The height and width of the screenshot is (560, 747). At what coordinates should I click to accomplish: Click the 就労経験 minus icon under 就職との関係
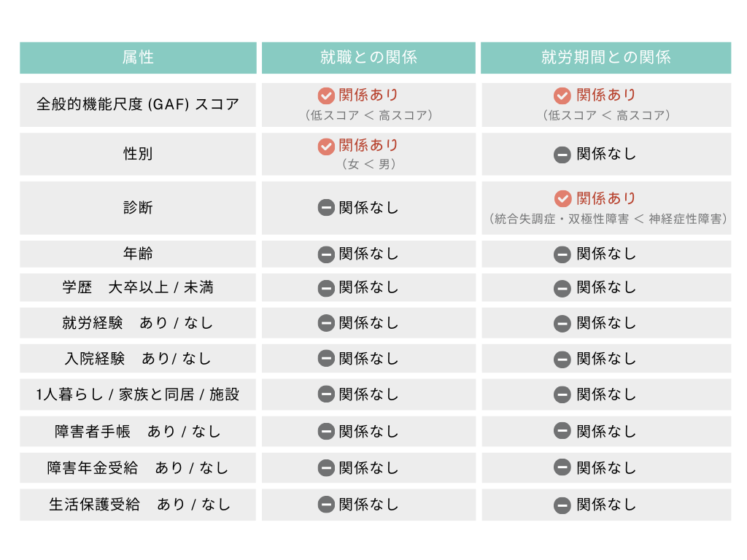point(326,323)
